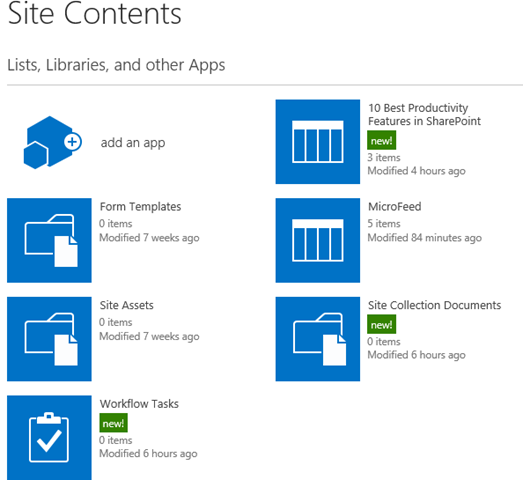
Task: Select the Site Assets title link
Action: (126, 305)
